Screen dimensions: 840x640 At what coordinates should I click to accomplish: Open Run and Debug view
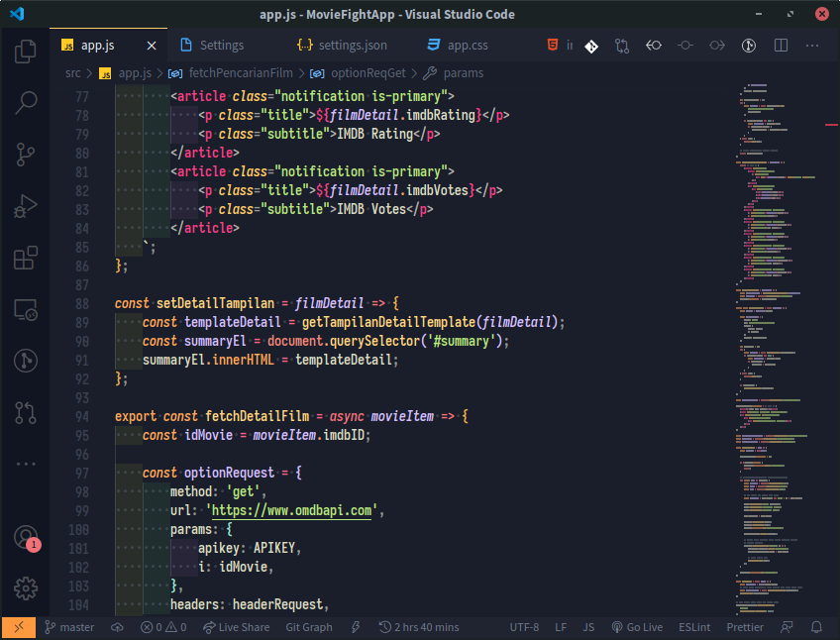tap(25, 206)
